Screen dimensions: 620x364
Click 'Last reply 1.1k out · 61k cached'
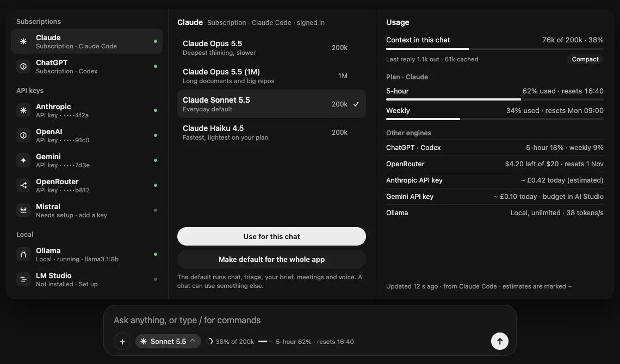(432, 59)
